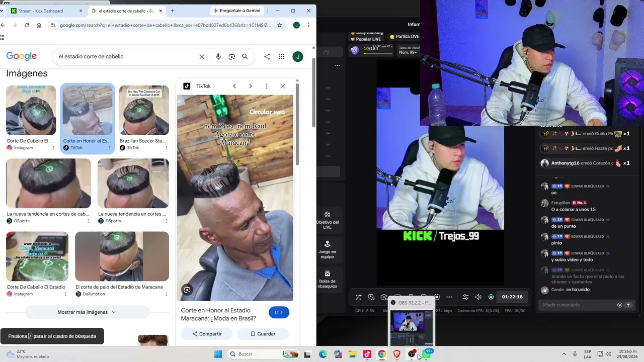Click the Compartir button
644x362 pixels.
pos(207,334)
